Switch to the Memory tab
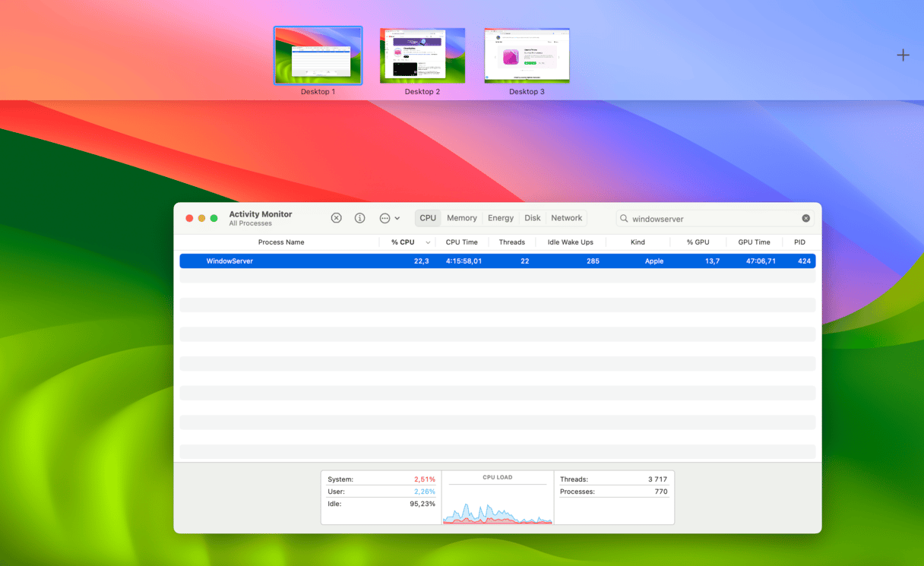The height and width of the screenshot is (566, 924). click(x=461, y=218)
